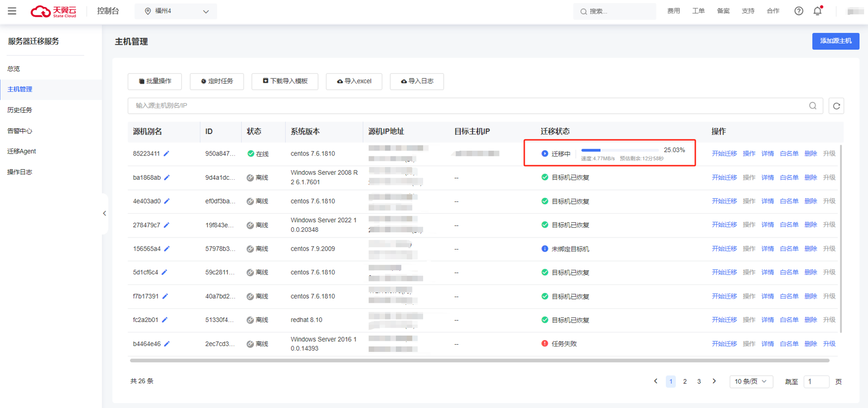Click the 未绑定目标机 status text

[570, 249]
